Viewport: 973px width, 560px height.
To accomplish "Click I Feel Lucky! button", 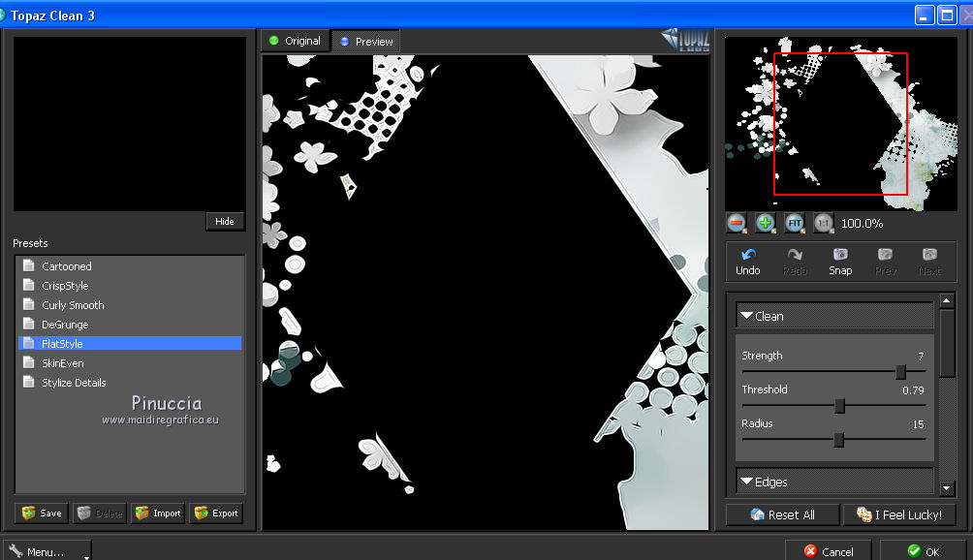I will point(898,514).
